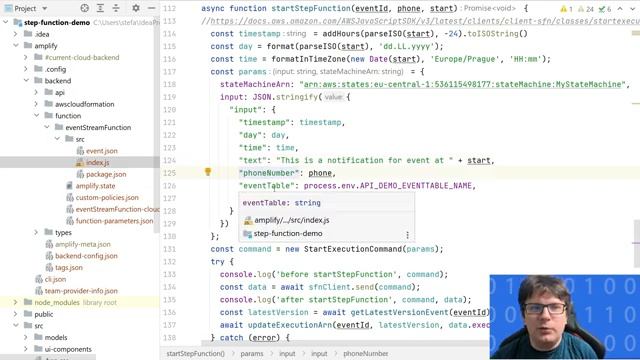This screenshot has height=360, width=640.
Task: Click startStepFunction() breadcrumb
Action: click(195, 353)
